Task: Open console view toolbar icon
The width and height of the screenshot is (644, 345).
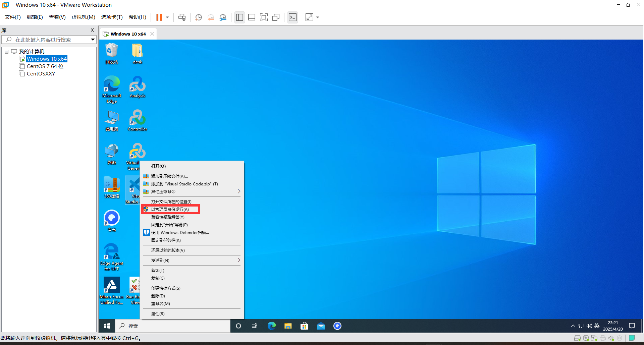Action: pyautogui.click(x=292, y=17)
